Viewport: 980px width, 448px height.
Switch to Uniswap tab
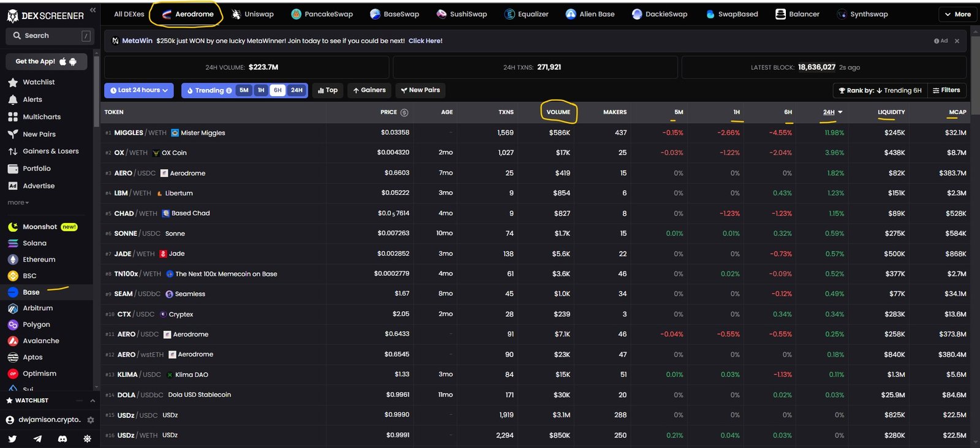(252, 14)
